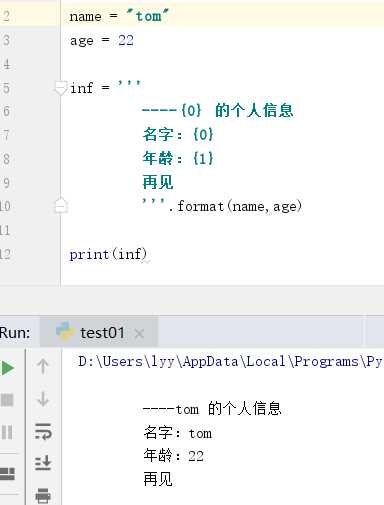This screenshot has width=384, height=505.
Task: Toggle soft-wrap in Run console
Action: 43,431
